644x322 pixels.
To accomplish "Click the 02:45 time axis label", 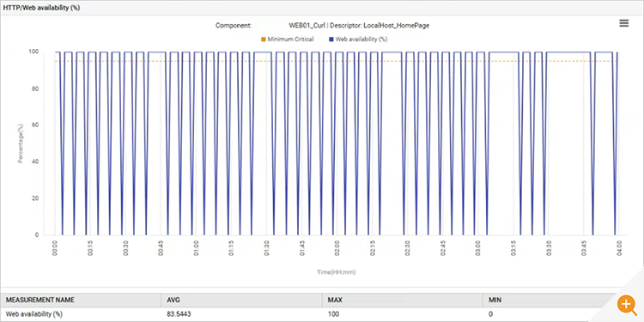I will click(443, 248).
